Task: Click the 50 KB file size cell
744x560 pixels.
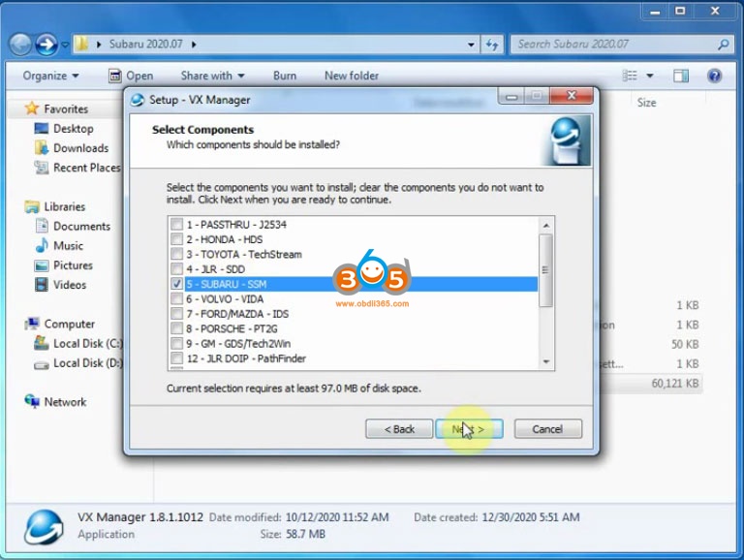Action: [x=684, y=344]
